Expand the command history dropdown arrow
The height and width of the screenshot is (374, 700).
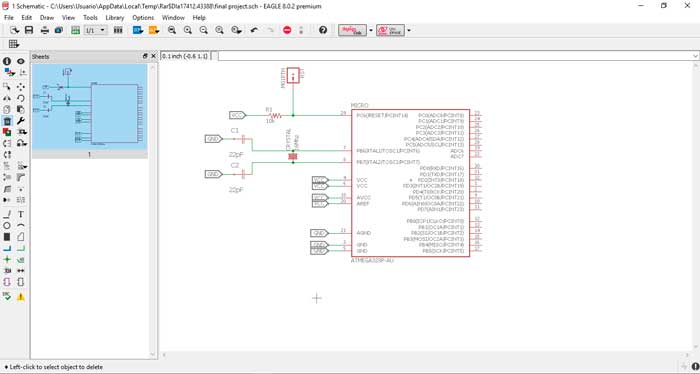(695, 56)
